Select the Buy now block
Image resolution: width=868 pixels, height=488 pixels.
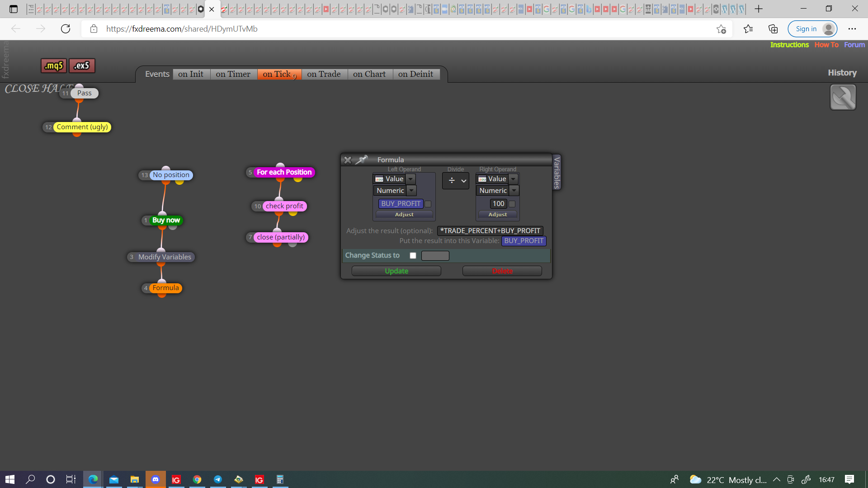(166, 220)
